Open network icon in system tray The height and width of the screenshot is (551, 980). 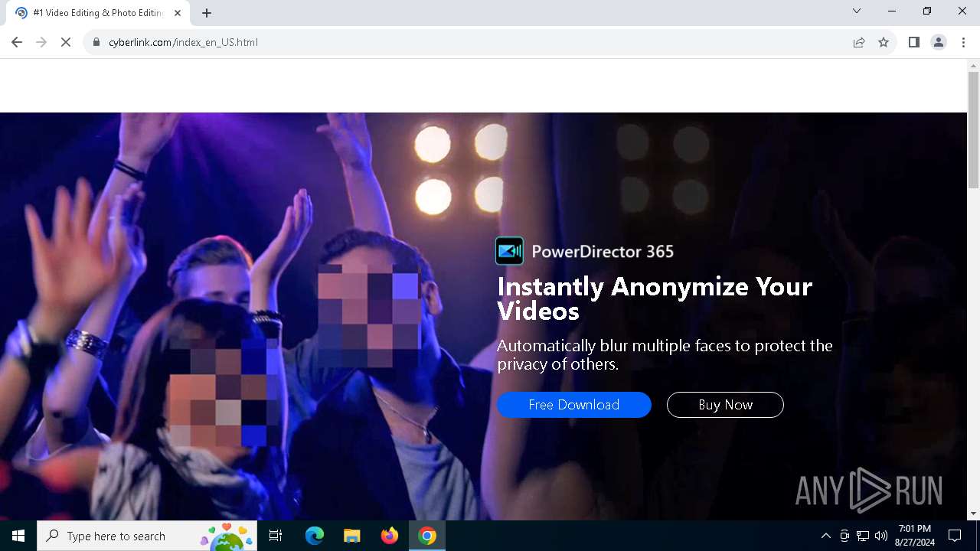pyautogui.click(x=863, y=536)
